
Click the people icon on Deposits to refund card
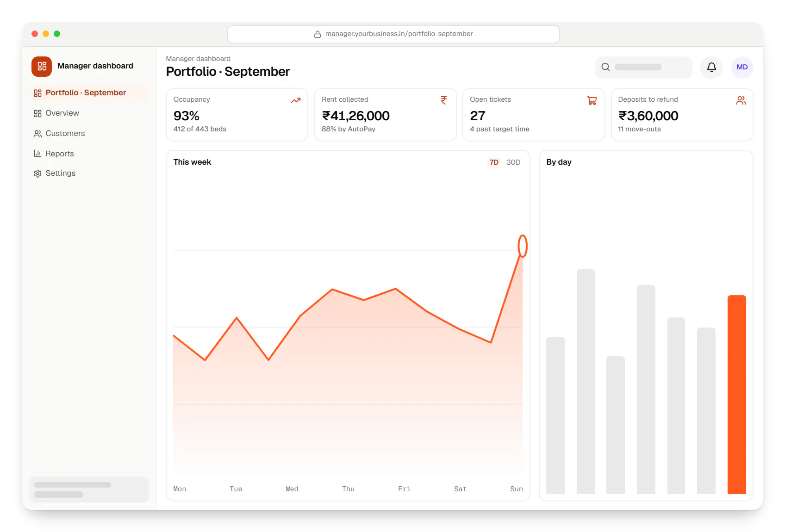click(x=741, y=100)
